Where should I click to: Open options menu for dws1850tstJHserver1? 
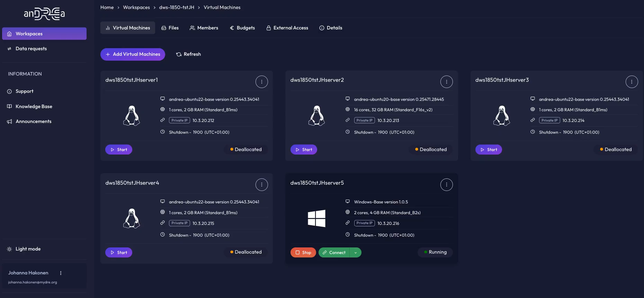click(x=262, y=82)
